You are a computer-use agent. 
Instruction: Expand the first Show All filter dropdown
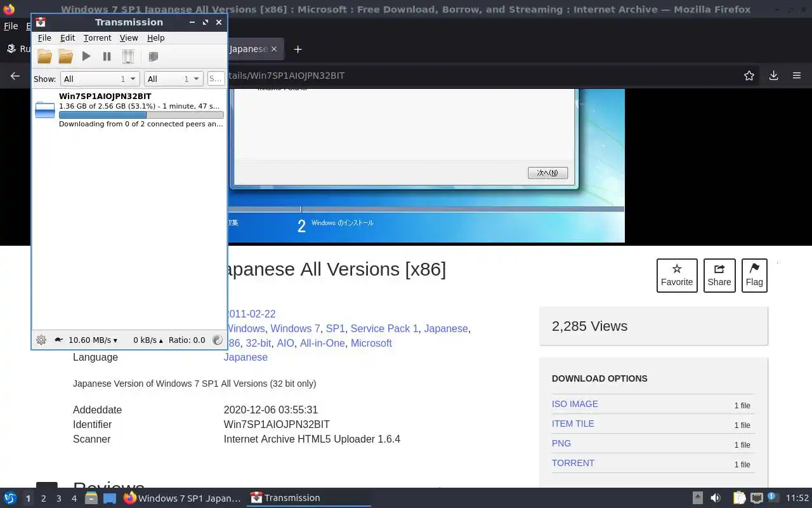(100, 79)
